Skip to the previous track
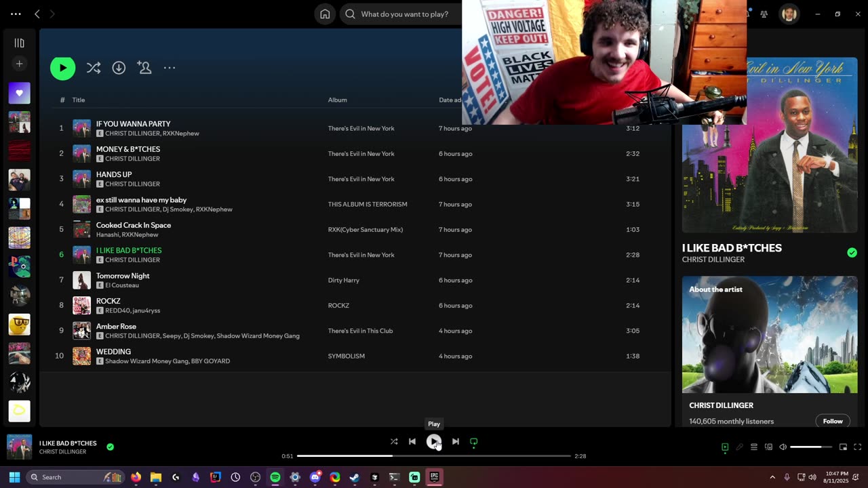Image resolution: width=868 pixels, height=488 pixels. (x=412, y=441)
